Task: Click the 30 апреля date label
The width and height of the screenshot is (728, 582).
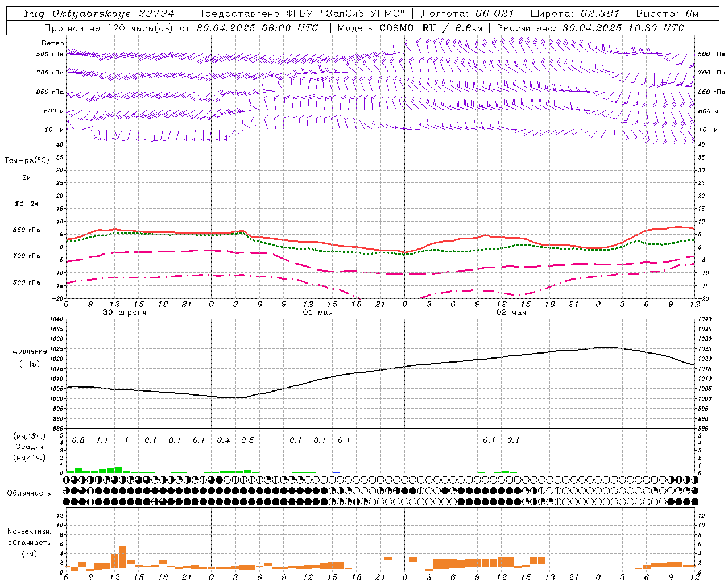Action: (x=124, y=313)
